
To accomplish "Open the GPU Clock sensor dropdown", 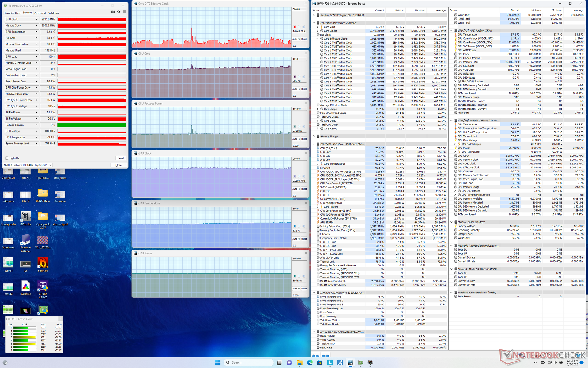I will click(36, 19).
